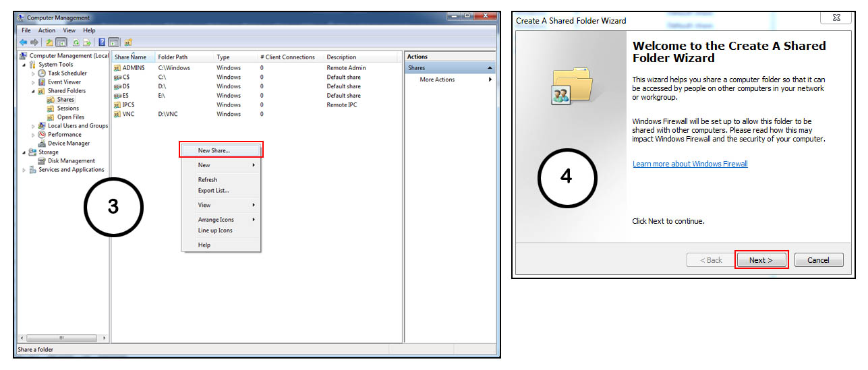Click the Disk Management icon
This screenshot has height=370, width=868.
click(42, 160)
